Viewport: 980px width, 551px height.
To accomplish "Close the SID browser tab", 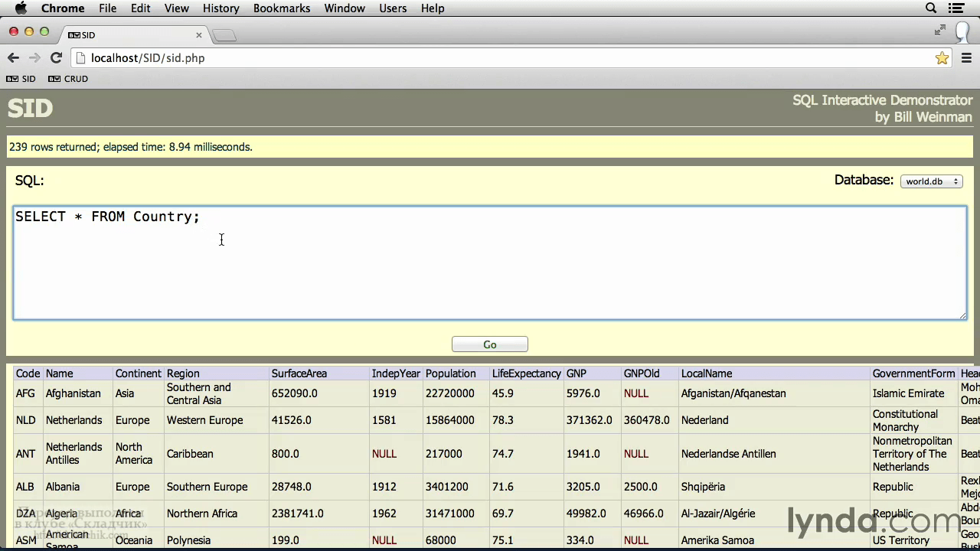I will [199, 35].
